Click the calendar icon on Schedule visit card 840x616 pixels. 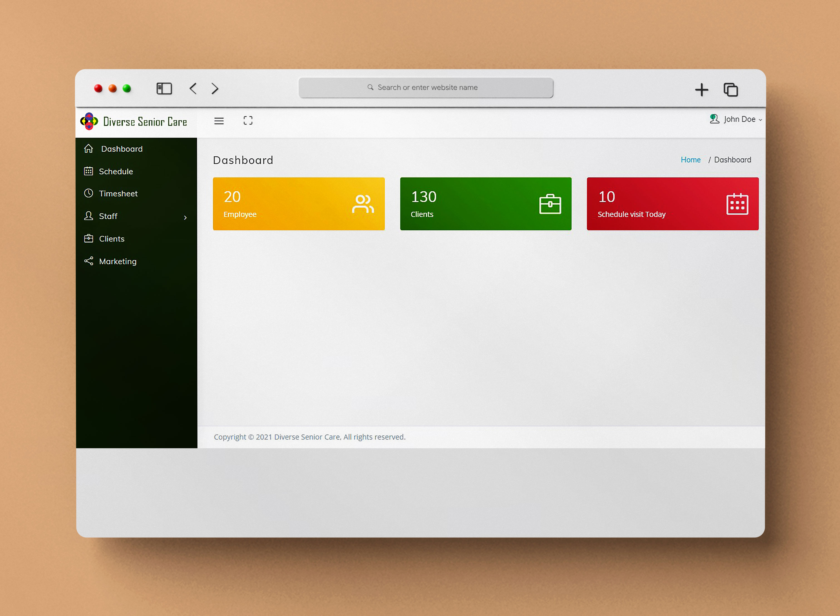(737, 204)
